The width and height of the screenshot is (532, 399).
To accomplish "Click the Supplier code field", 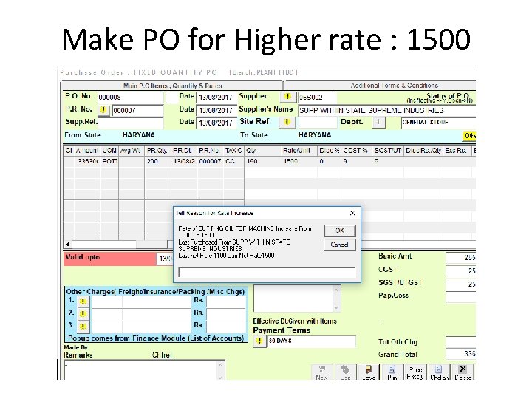I will [x=317, y=98].
